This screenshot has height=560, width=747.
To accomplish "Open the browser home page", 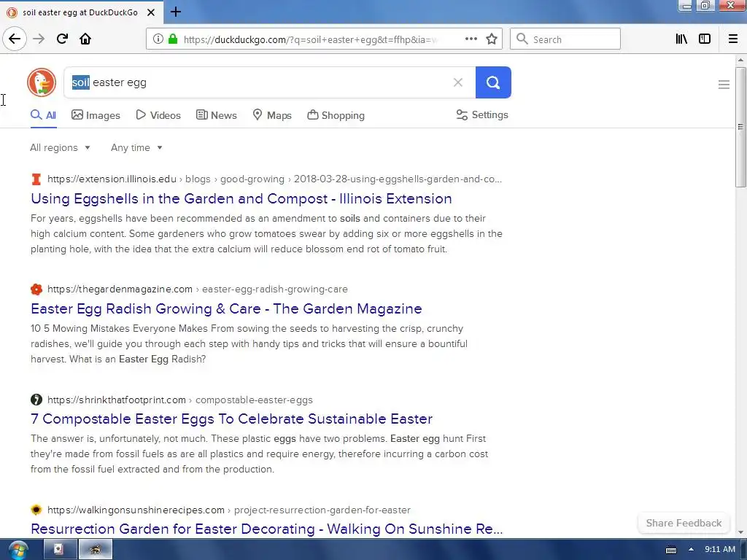I will (85, 39).
